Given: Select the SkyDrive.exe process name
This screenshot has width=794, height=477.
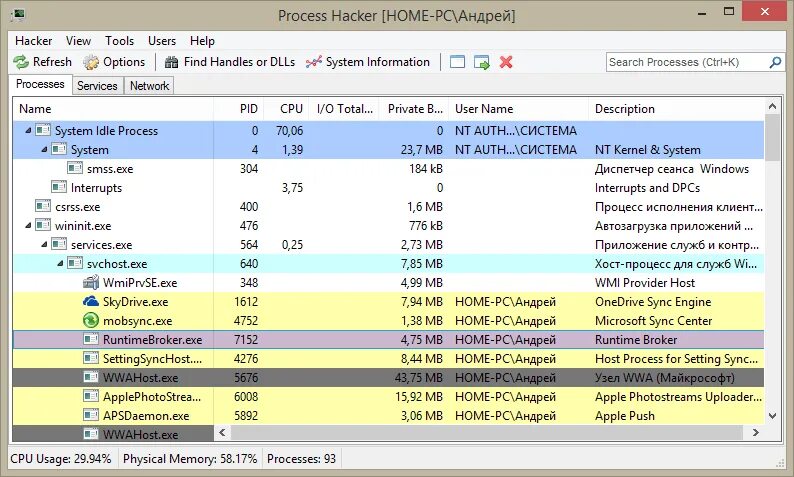Looking at the screenshot, I should pos(135,302).
